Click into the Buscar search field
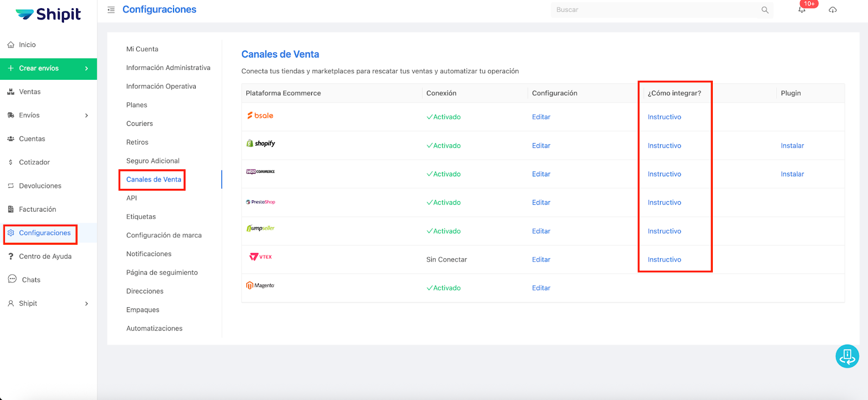 point(654,10)
